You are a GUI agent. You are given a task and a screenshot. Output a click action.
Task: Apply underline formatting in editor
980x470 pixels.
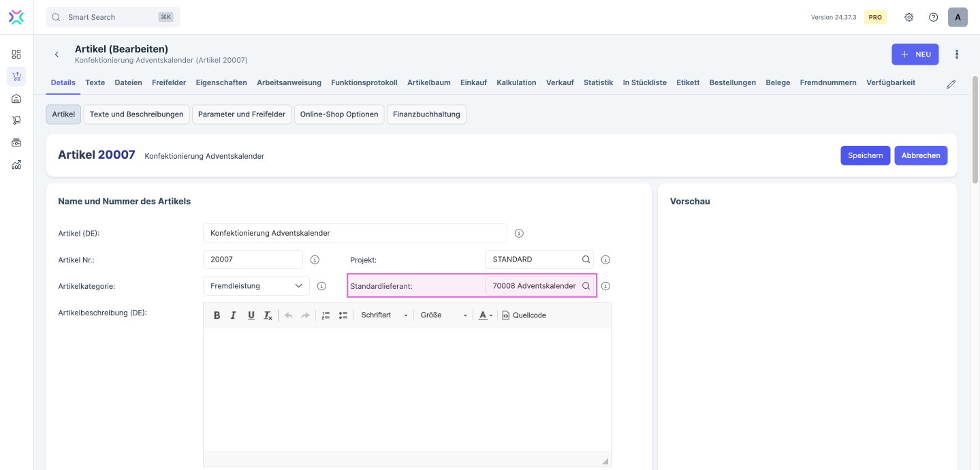(x=251, y=315)
